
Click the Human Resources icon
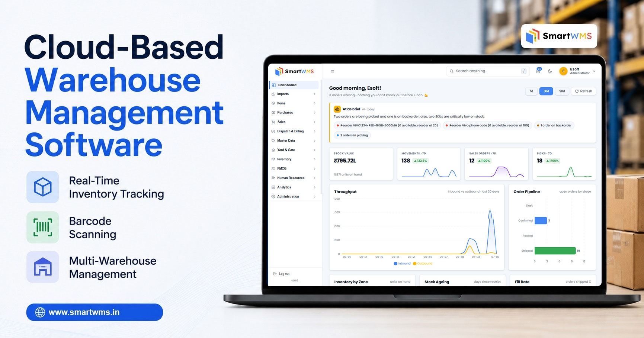coord(273,178)
